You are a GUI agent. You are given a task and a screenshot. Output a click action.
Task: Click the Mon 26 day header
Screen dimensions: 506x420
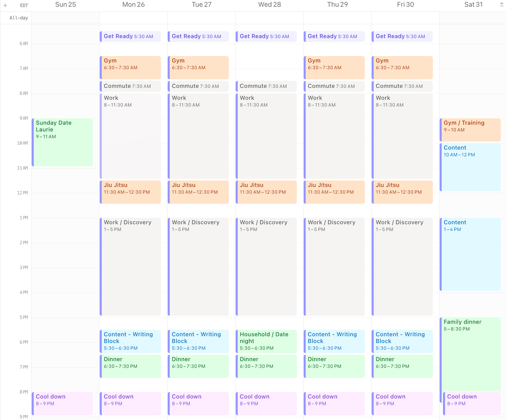point(133,5)
